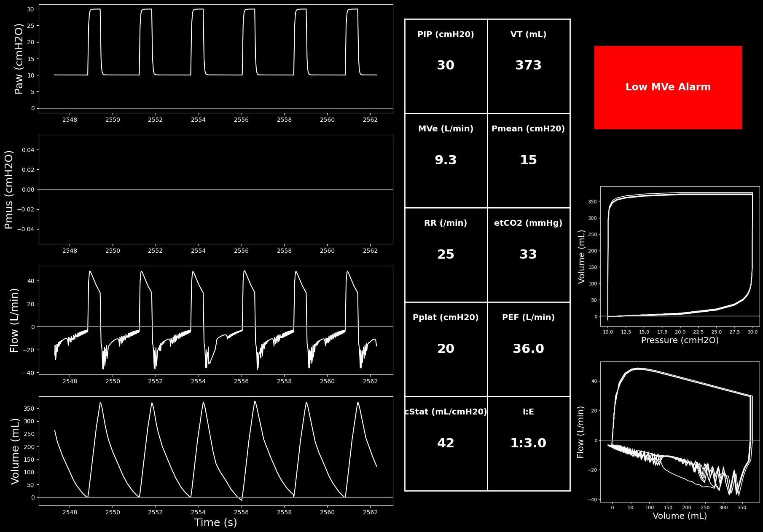This screenshot has width=763, height=532.
Task: Select the RR value 25
Action: (446, 254)
